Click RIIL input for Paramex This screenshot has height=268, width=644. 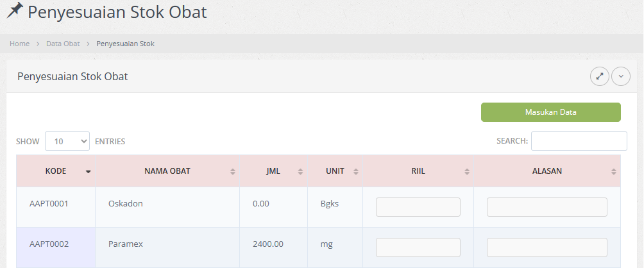(x=418, y=247)
